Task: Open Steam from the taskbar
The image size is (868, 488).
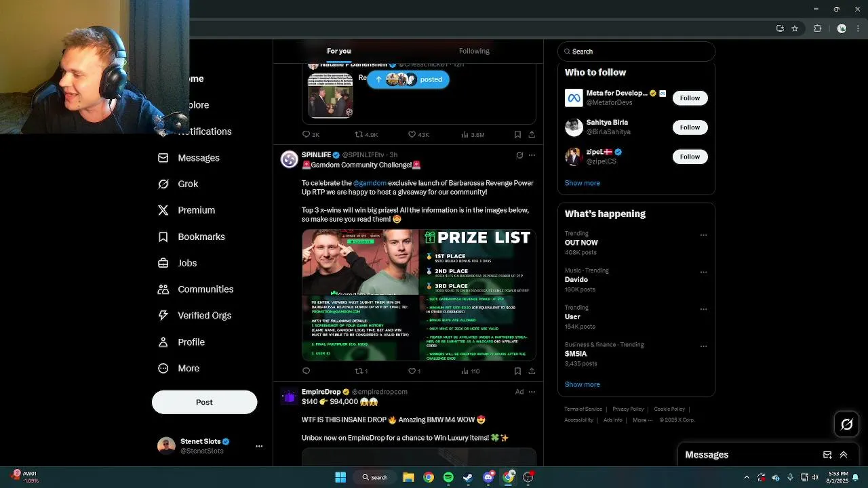Action: pyautogui.click(x=468, y=477)
